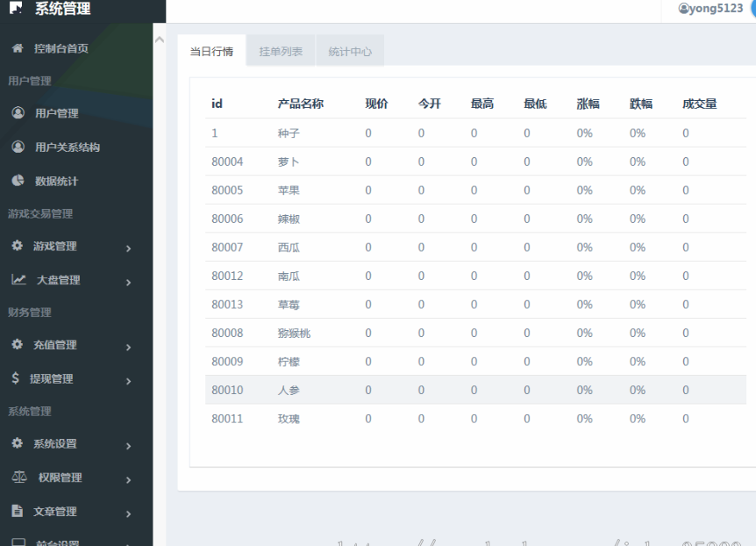Click the user icon next to 用户管理
Screen dimensions: 756x546
click(18, 113)
